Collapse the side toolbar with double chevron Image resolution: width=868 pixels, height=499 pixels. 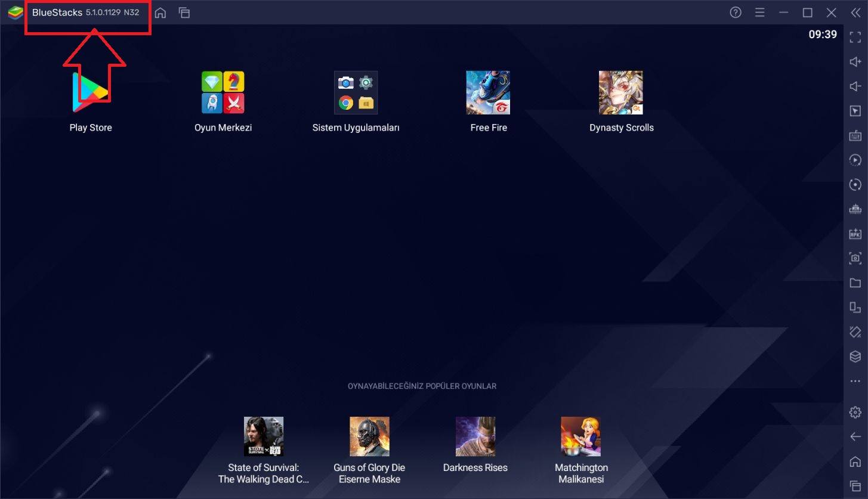[x=855, y=13]
